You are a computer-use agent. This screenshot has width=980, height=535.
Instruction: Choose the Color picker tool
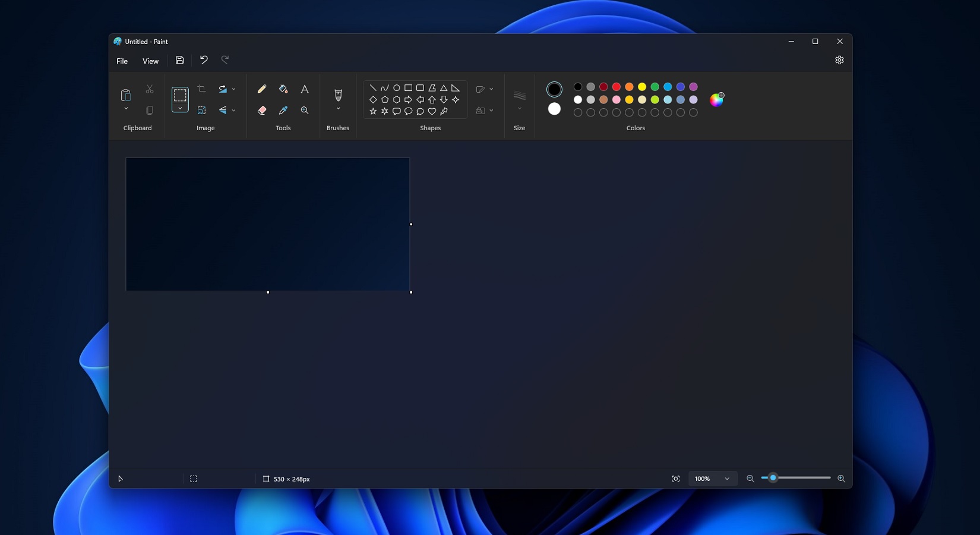pyautogui.click(x=283, y=111)
